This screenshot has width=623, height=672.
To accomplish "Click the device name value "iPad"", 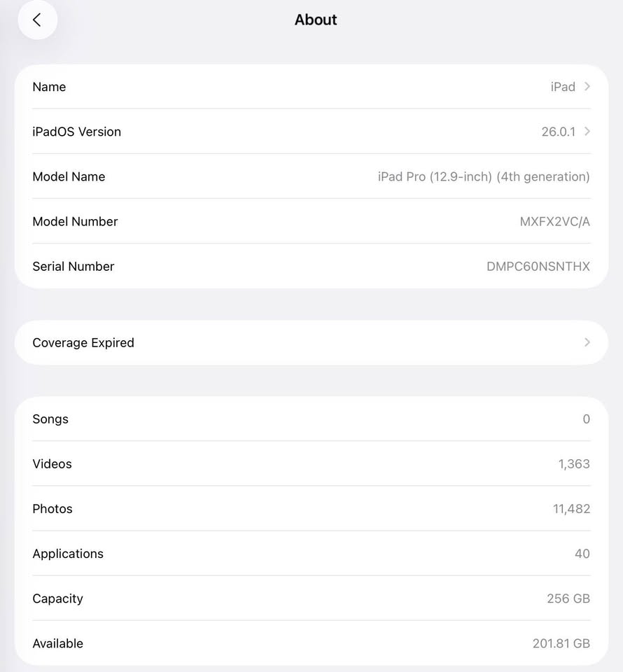I will [x=563, y=87].
